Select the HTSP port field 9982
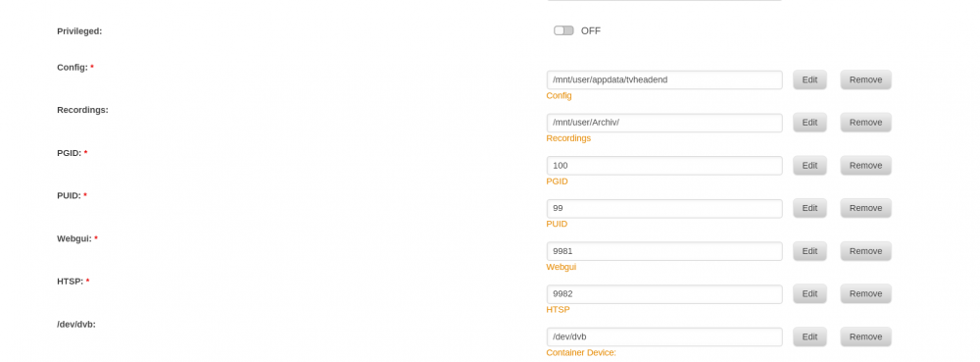Screen dimensions: 980x362 tap(664, 294)
